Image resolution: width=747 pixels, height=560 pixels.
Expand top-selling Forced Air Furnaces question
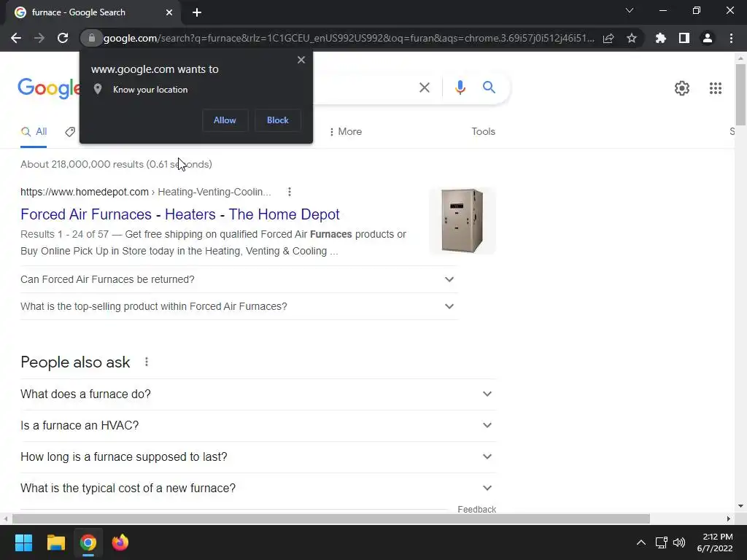239,307
